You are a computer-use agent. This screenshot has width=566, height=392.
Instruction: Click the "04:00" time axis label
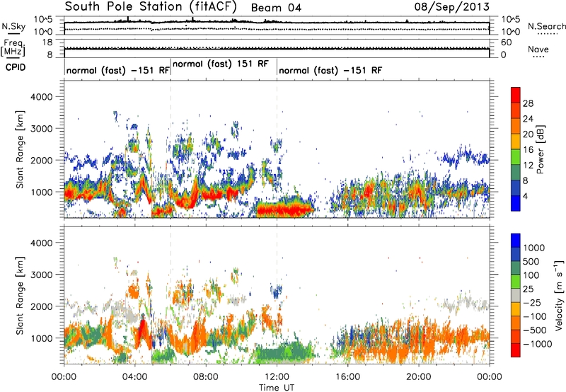tap(134, 377)
